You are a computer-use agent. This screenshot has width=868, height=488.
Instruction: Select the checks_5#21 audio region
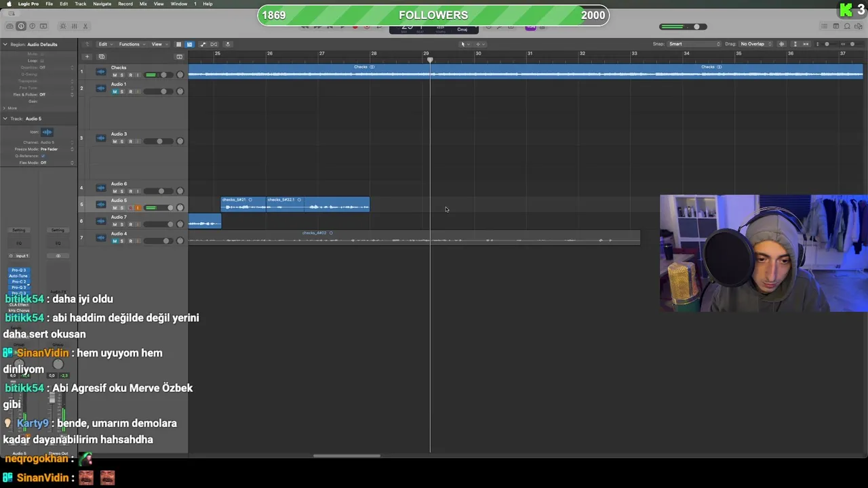click(243, 205)
